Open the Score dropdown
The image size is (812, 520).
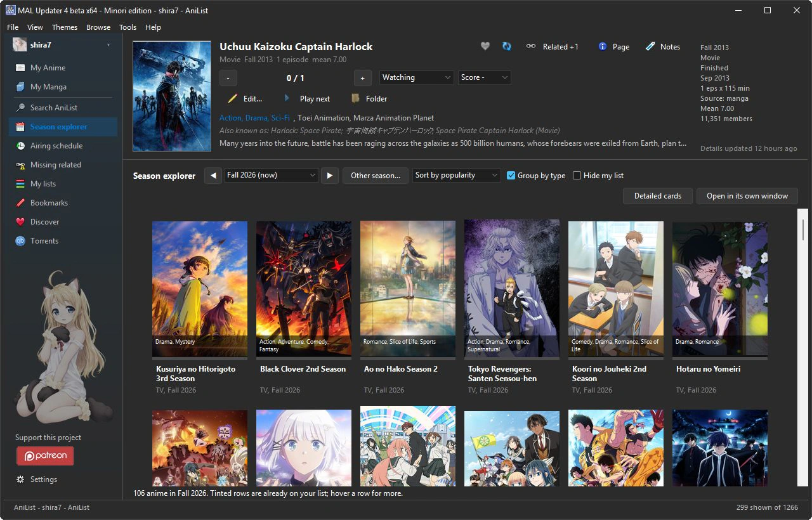pos(485,77)
